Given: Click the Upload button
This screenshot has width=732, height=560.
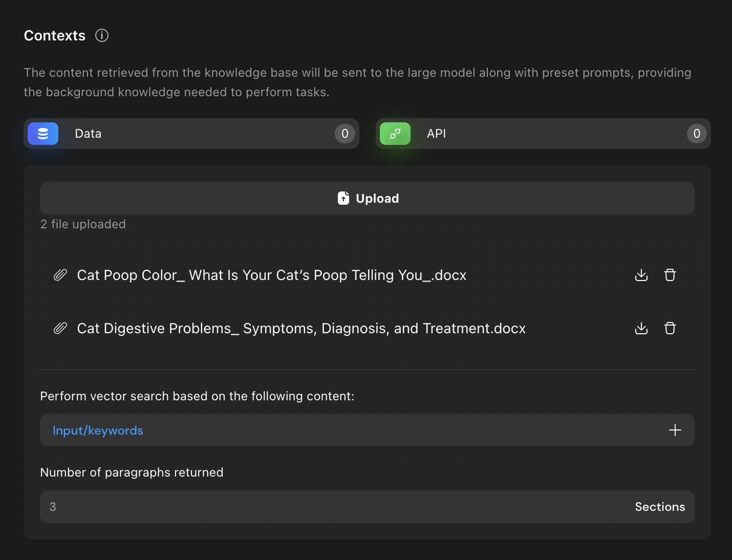Looking at the screenshot, I should (367, 198).
